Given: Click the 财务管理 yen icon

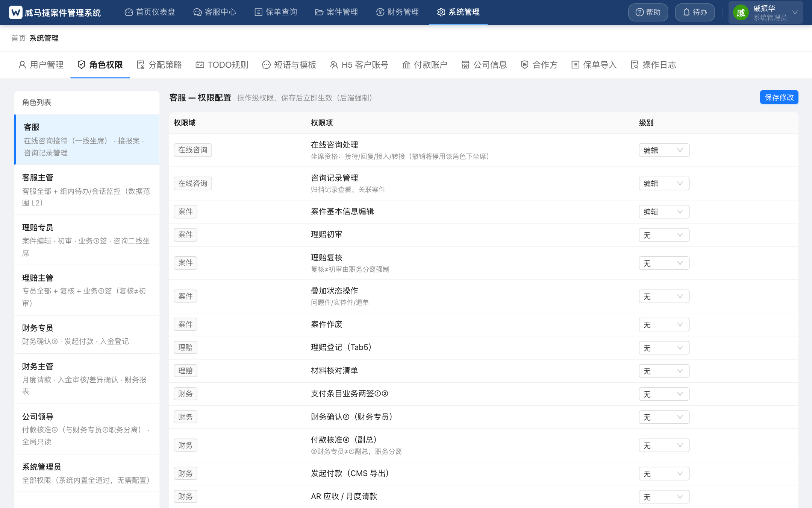Looking at the screenshot, I should 380,12.
